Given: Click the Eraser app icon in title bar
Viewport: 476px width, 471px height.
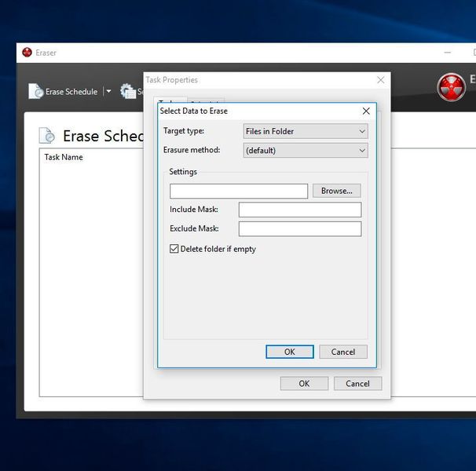Looking at the screenshot, I should coord(27,53).
